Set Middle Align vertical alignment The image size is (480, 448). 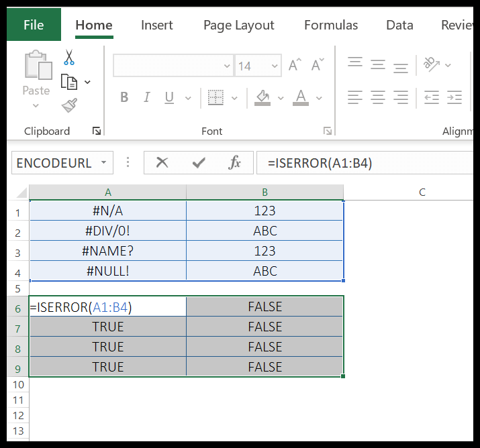click(x=378, y=65)
